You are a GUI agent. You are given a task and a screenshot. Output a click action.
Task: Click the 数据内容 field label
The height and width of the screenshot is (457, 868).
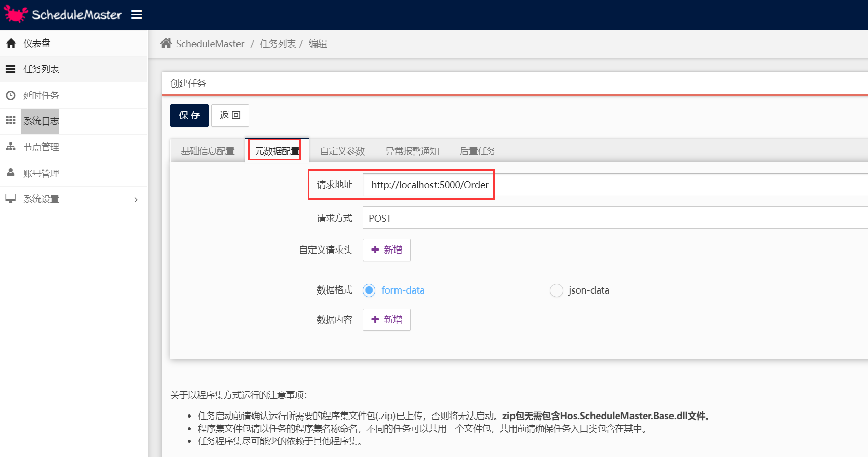click(335, 320)
